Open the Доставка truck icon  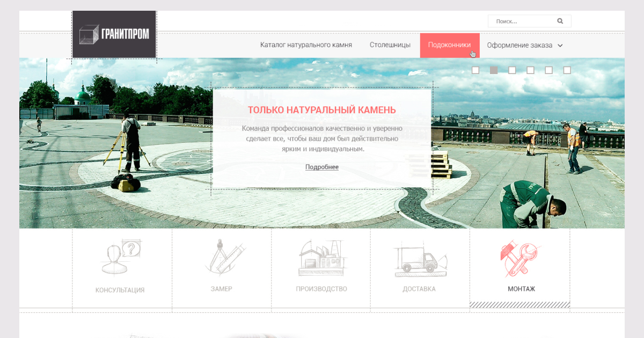click(x=420, y=260)
